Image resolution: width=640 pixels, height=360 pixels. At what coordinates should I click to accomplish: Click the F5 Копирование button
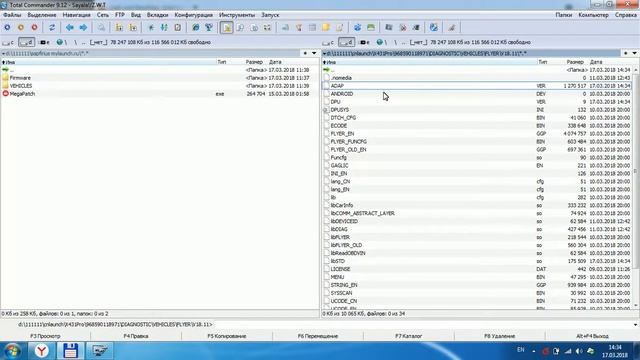pyautogui.click(x=227, y=336)
